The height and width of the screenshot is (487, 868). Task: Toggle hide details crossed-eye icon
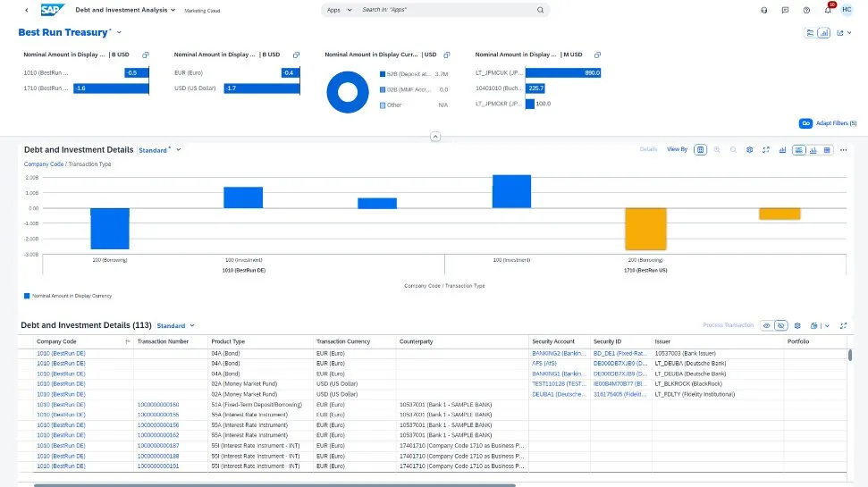click(x=780, y=326)
